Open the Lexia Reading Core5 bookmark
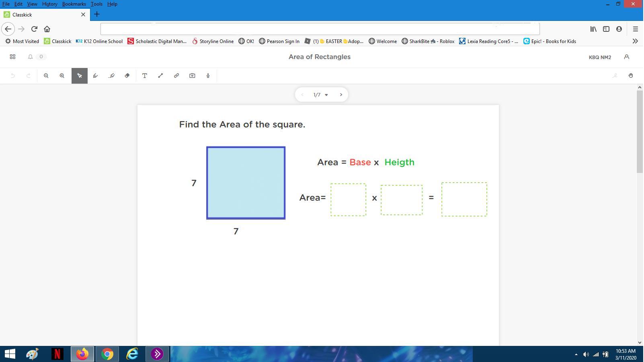 pos(489,41)
